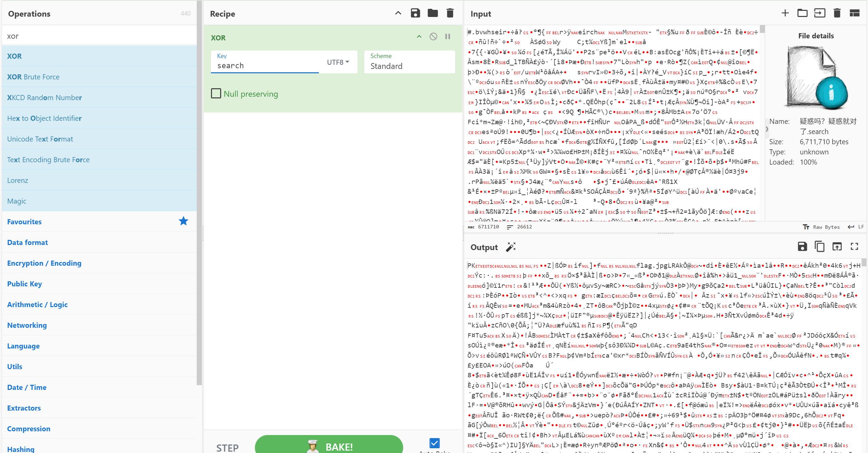This screenshot has height=453, width=868.
Task: Toggle the Auto Bake checkbox
Action: point(435,443)
